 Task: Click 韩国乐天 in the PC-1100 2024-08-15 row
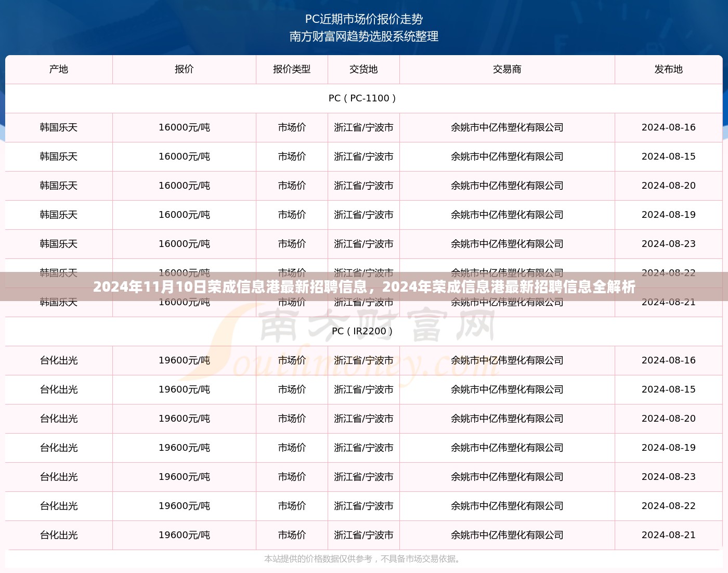(59, 157)
